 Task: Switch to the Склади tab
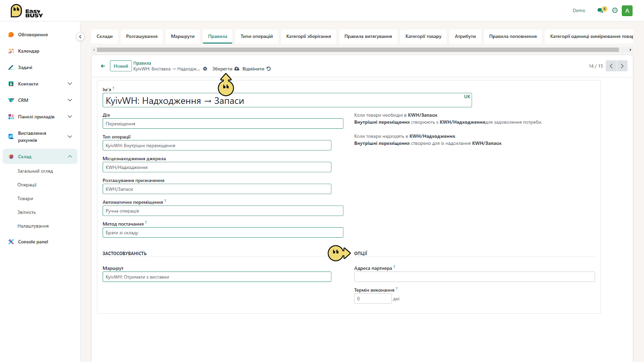[x=105, y=36]
